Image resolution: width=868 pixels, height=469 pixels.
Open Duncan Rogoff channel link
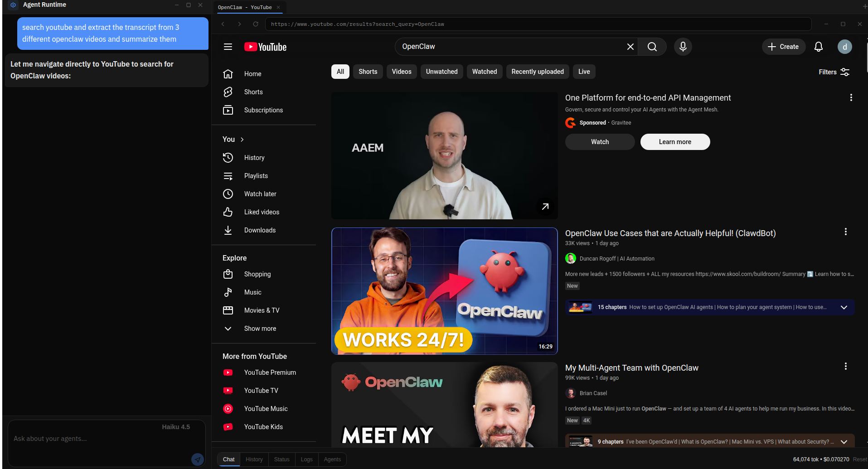[616, 259]
